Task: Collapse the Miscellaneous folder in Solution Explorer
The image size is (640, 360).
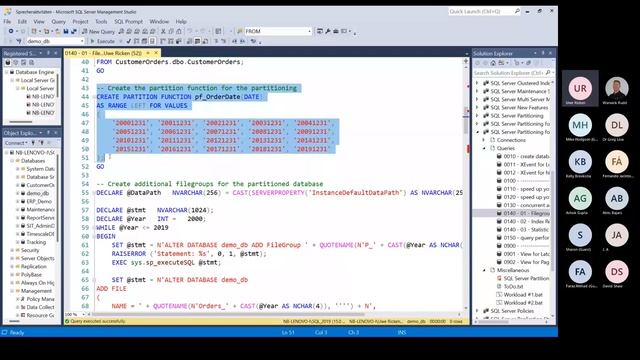Action: click(484, 270)
